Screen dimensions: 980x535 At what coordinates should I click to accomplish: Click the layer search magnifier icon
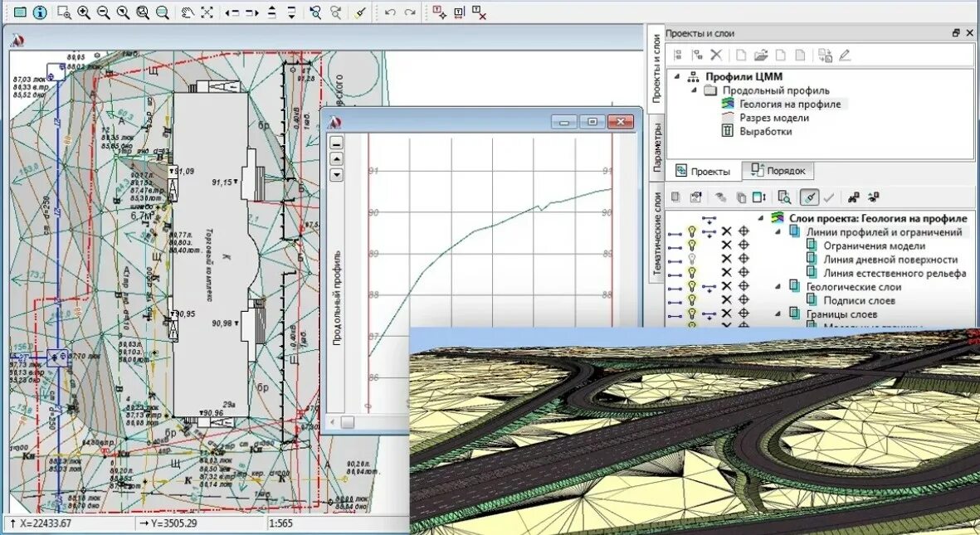[x=784, y=197]
